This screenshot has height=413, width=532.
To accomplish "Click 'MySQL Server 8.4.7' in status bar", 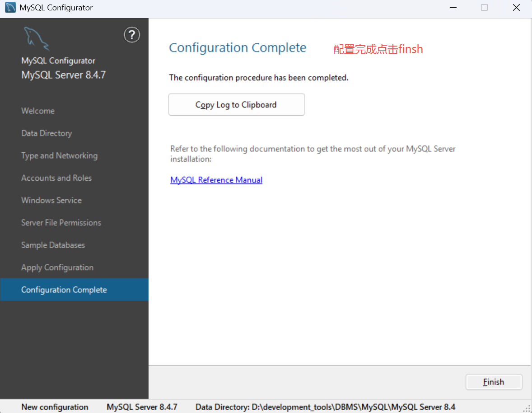I will 142,407.
